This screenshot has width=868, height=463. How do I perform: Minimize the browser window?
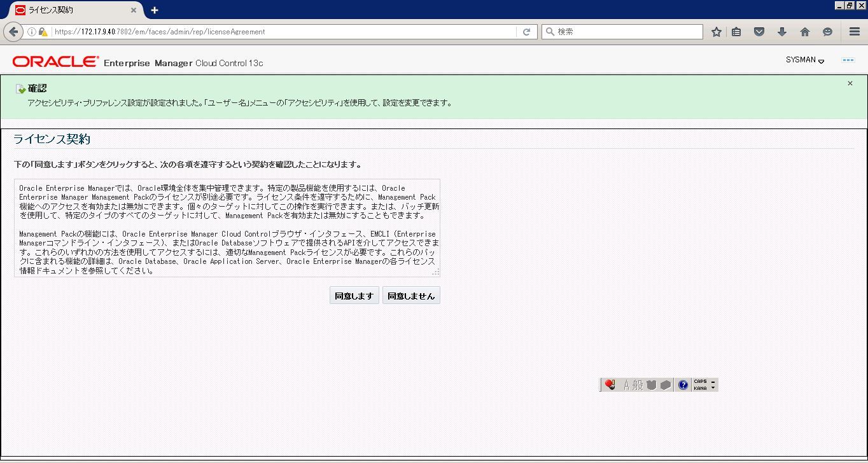[x=839, y=5]
